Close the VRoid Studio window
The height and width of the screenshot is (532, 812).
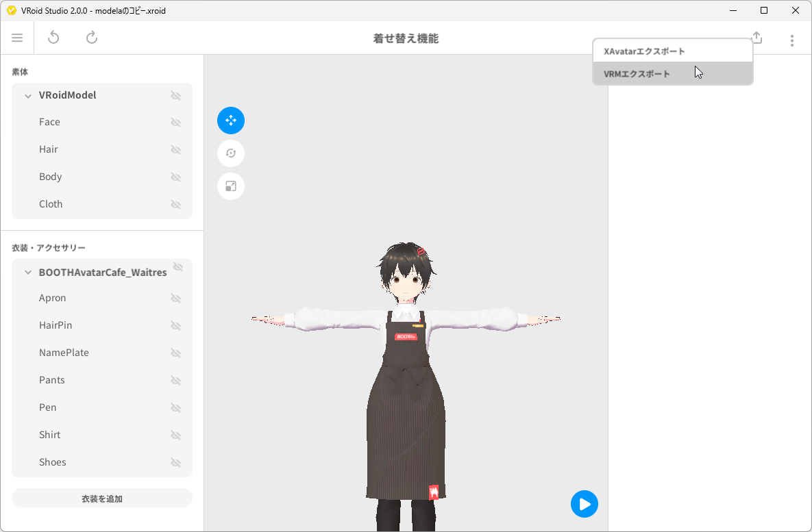tap(796, 10)
